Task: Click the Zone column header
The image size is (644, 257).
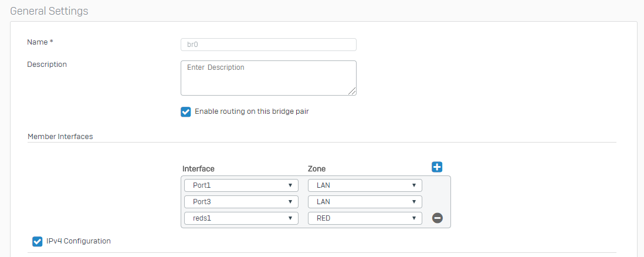Action: (x=317, y=169)
